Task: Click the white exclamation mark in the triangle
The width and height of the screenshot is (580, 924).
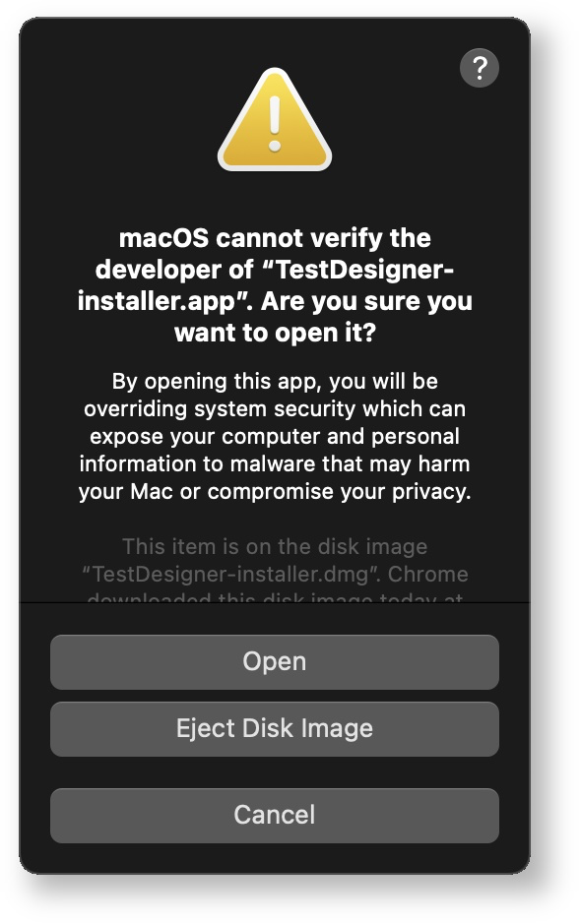Action: (275, 124)
